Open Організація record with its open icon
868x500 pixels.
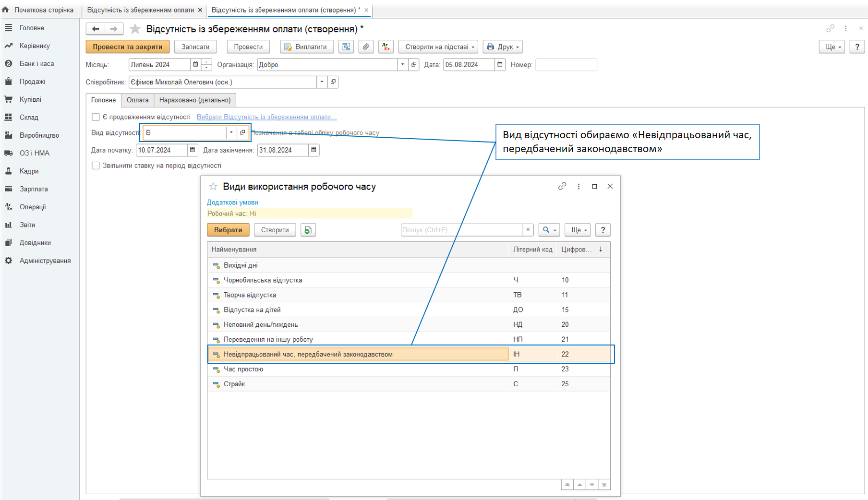coord(414,64)
